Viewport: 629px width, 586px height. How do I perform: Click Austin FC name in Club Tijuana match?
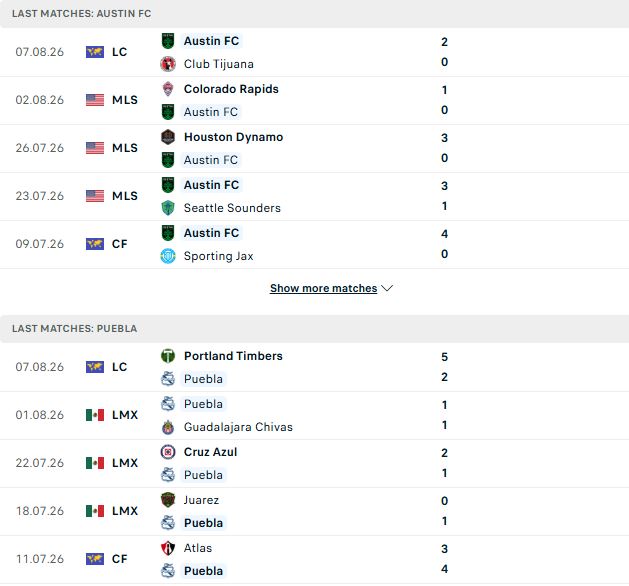tap(211, 41)
